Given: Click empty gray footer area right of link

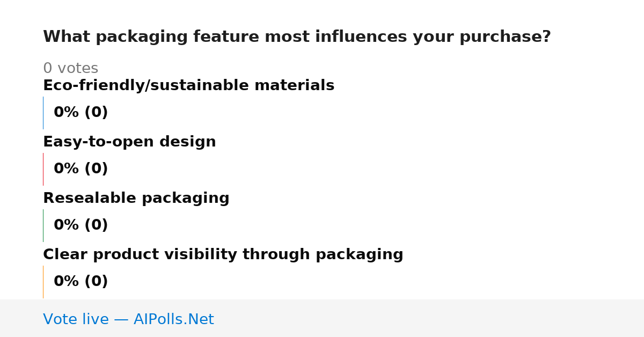Looking at the screenshot, I should (429, 319).
